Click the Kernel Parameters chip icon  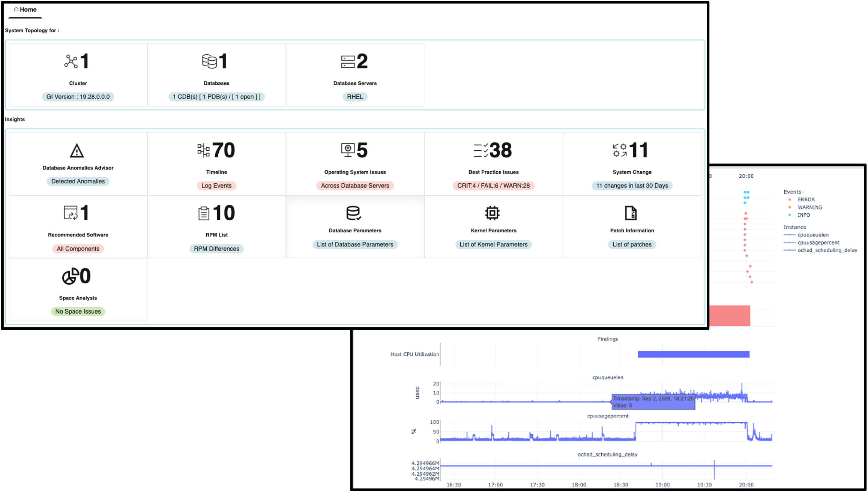click(492, 213)
